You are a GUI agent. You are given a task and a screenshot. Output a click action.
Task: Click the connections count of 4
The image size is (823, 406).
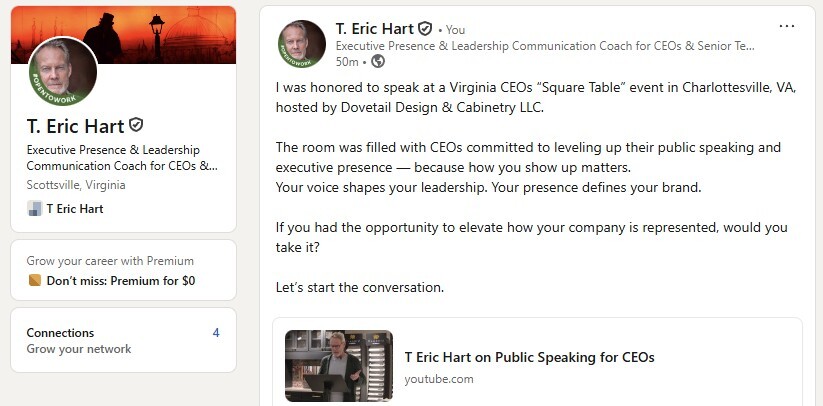point(216,333)
